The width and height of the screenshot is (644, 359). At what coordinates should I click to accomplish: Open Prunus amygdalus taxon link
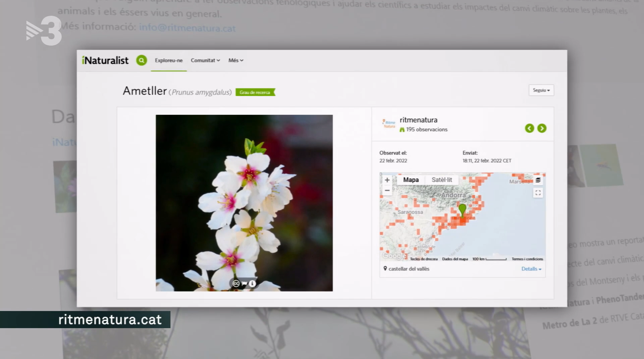coord(200,92)
